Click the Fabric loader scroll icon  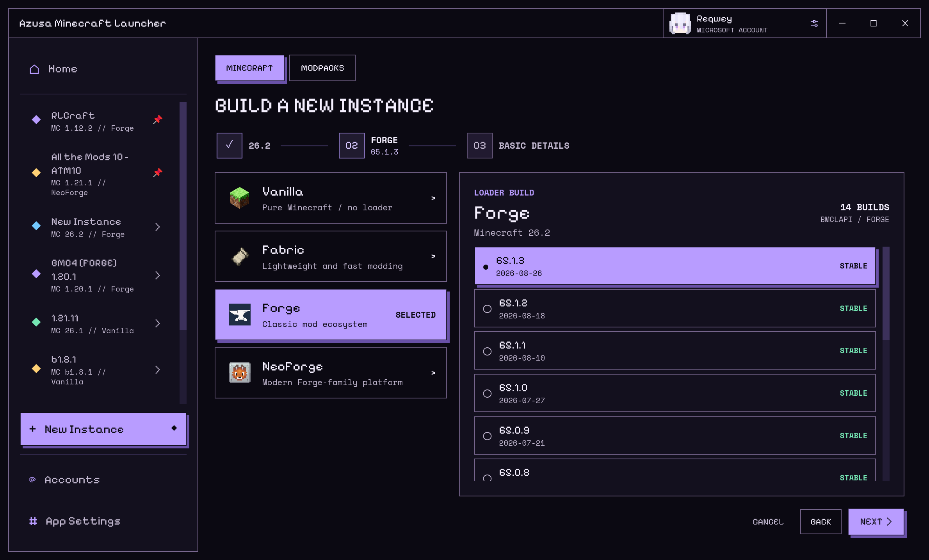click(x=239, y=256)
